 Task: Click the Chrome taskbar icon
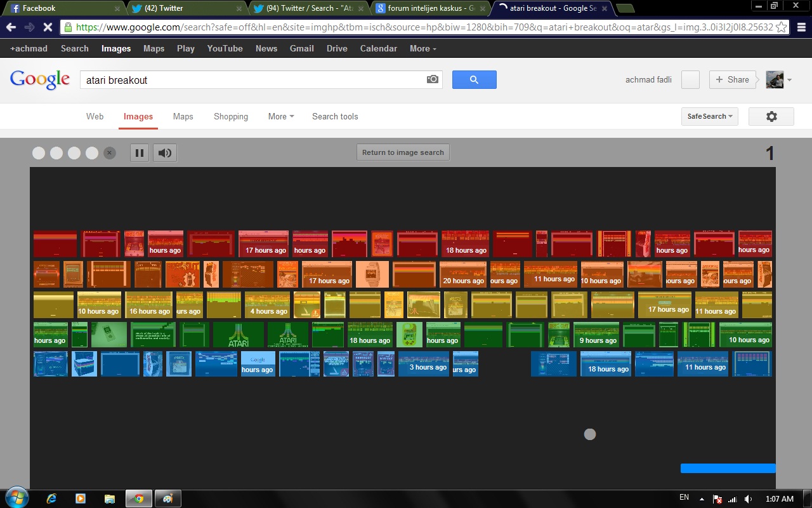coord(138,498)
